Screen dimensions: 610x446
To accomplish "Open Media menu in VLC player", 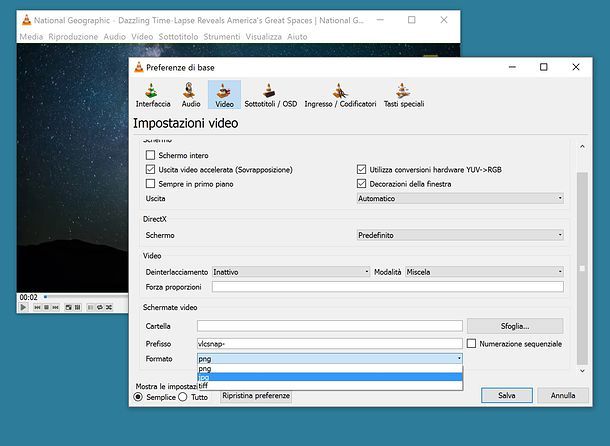I will point(31,37).
